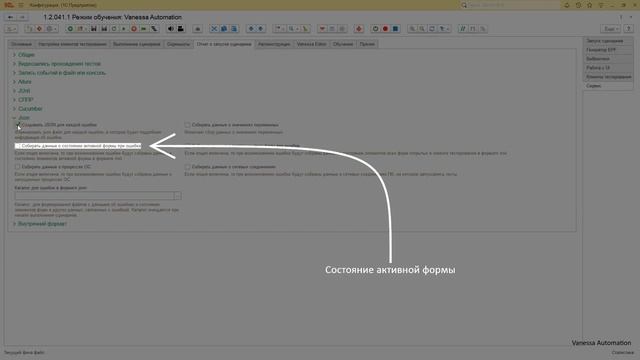Switch to the Прочее tab

[367, 44]
